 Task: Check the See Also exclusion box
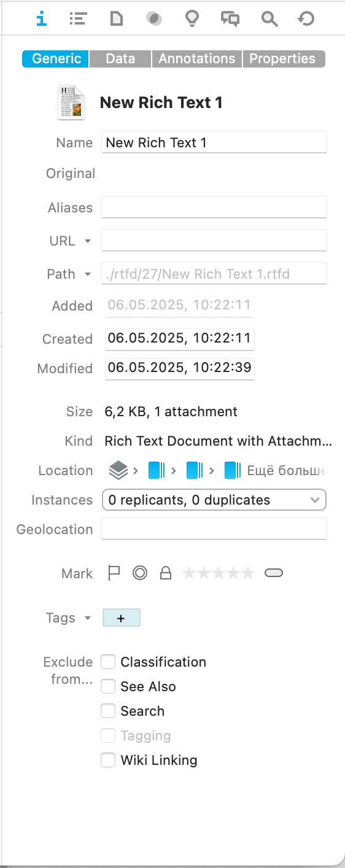point(108,686)
